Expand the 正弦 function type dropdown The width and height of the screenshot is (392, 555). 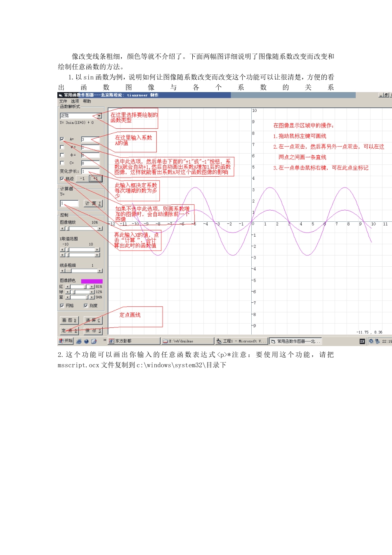tap(99, 116)
